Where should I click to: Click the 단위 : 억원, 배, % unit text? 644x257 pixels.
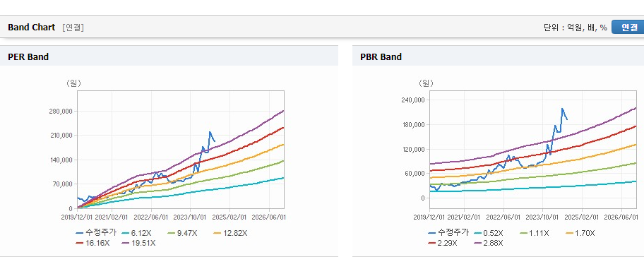(x=575, y=28)
